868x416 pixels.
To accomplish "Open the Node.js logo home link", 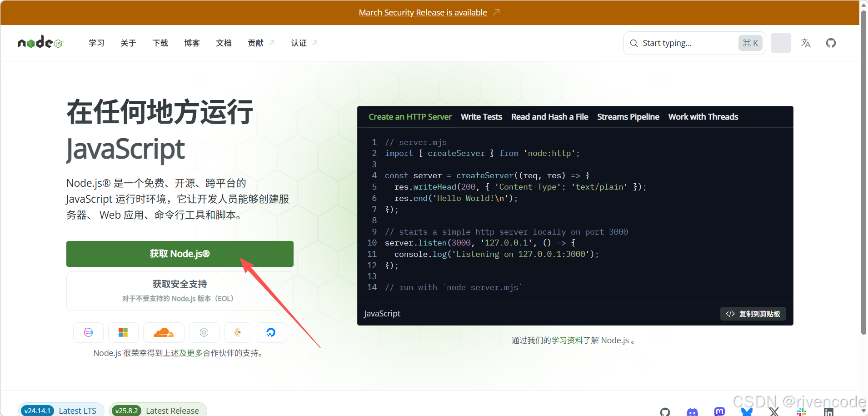I will pos(40,43).
